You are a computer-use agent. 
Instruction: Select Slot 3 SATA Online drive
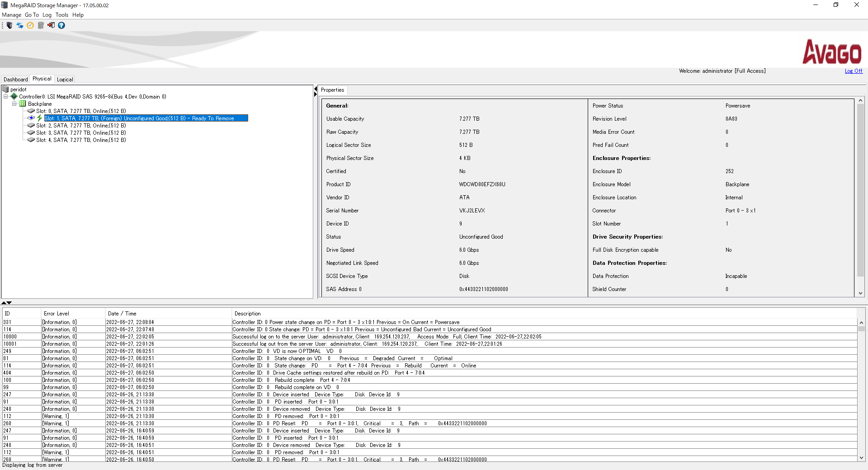click(x=81, y=133)
